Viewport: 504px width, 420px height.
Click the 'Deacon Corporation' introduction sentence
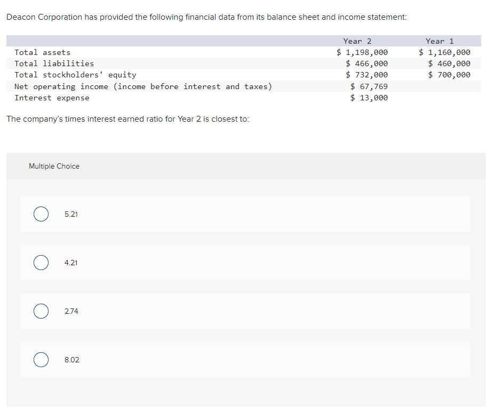point(206,17)
